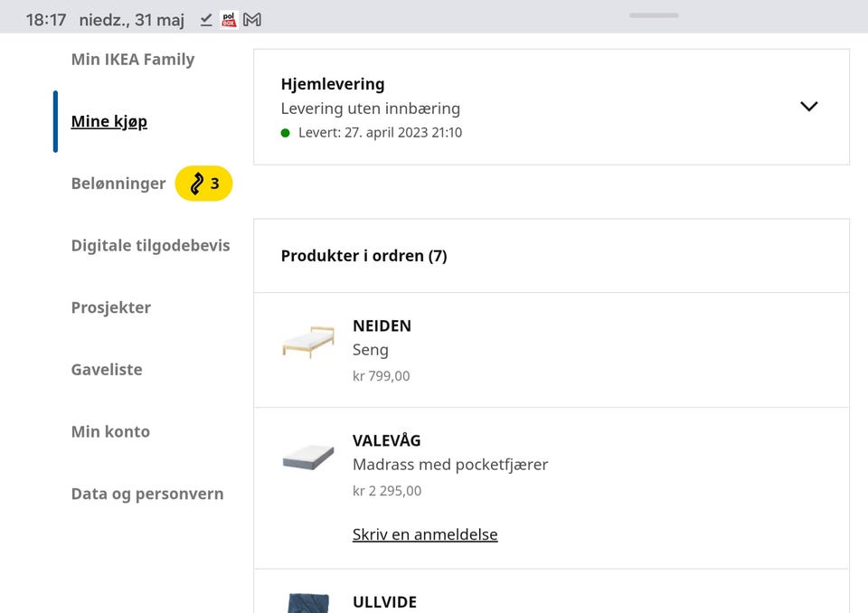Click Madrass med pocketfjærer description

coord(450,465)
